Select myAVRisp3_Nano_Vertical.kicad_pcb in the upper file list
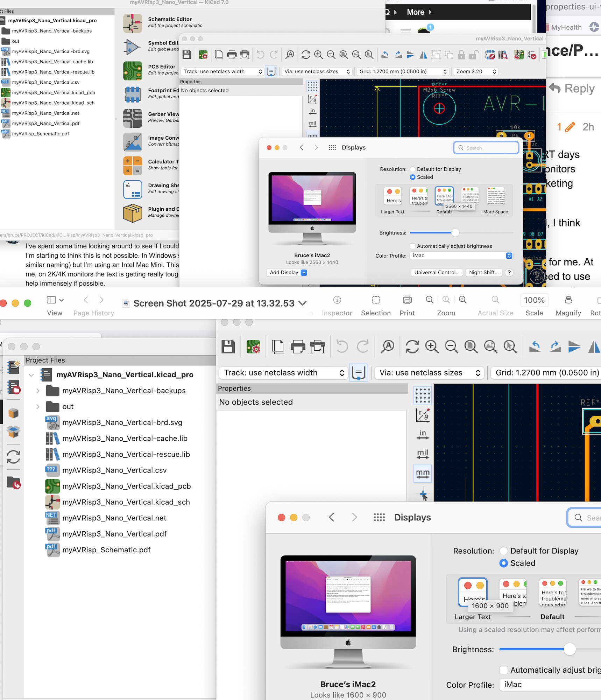601x700 pixels. point(53,93)
